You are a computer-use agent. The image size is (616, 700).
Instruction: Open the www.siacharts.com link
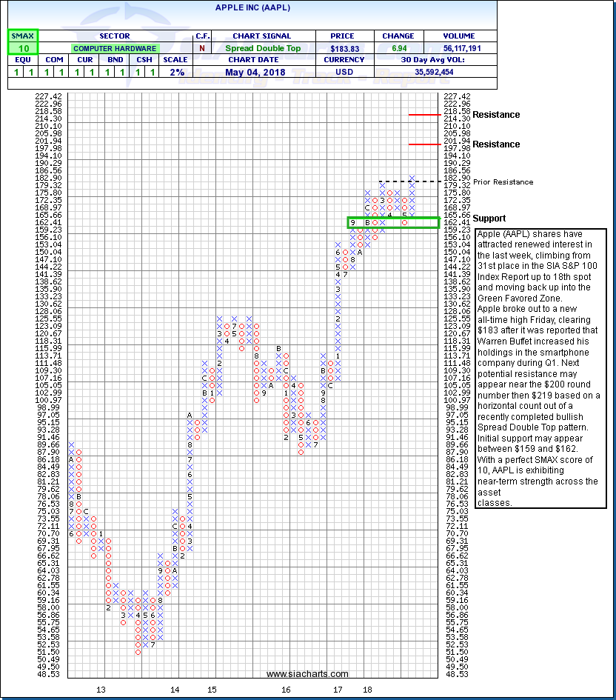pyautogui.click(x=307, y=674)
